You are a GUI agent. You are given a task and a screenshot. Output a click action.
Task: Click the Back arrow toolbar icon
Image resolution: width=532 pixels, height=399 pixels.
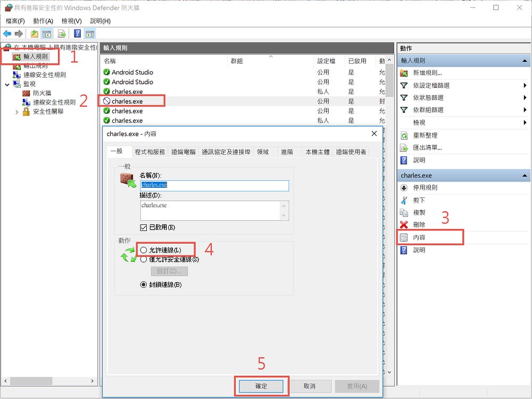(x=7, y=34)
